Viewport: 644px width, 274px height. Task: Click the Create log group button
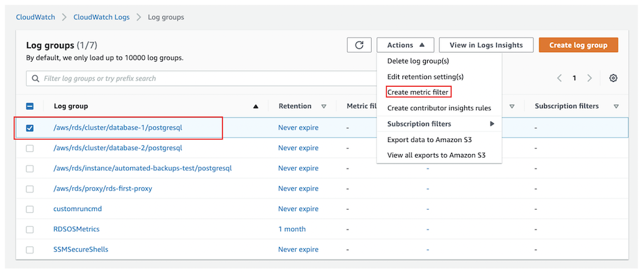579,45
